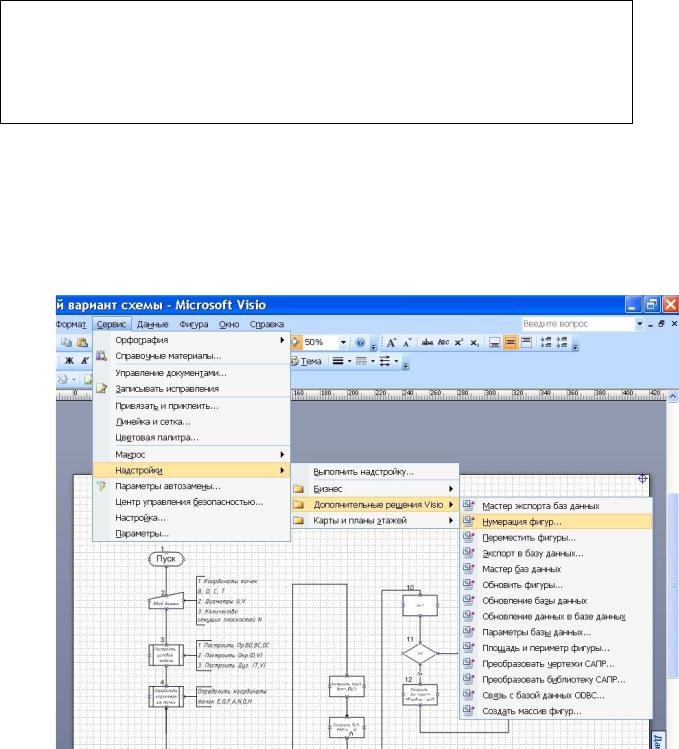The width and height of the screenshot is (679, 749).
Task: Click Параметры автозамены lightning icon
Action: coord(101,486)
